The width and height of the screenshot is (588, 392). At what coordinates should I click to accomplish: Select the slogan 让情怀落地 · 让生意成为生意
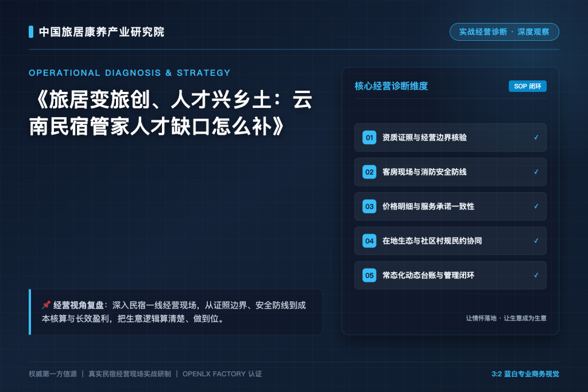pos(506,318)
